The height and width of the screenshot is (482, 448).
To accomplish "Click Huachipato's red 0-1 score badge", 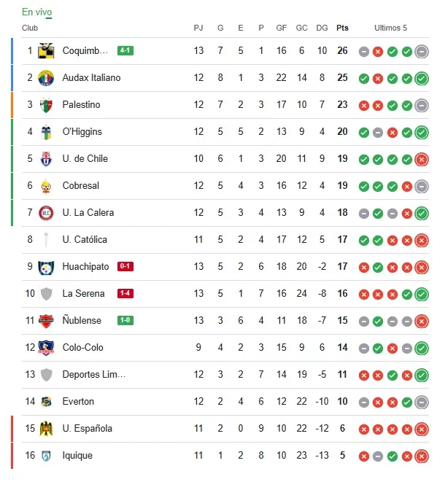I will (125, 267).
